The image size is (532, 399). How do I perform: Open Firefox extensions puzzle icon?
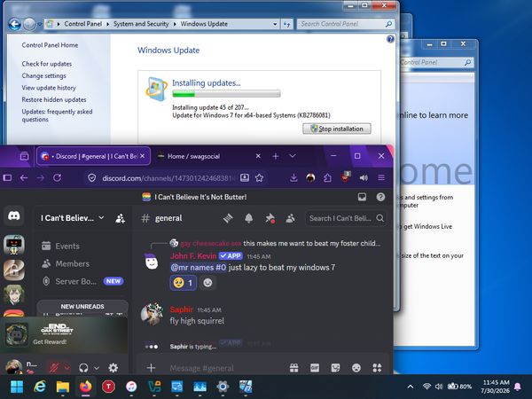[x=327, y=178]
